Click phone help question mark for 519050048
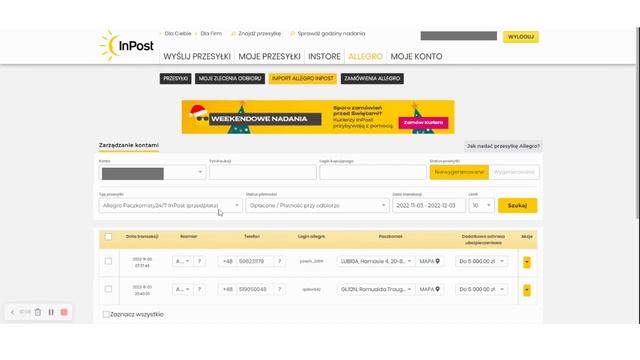The image size is (640, 360). (280, 289)
